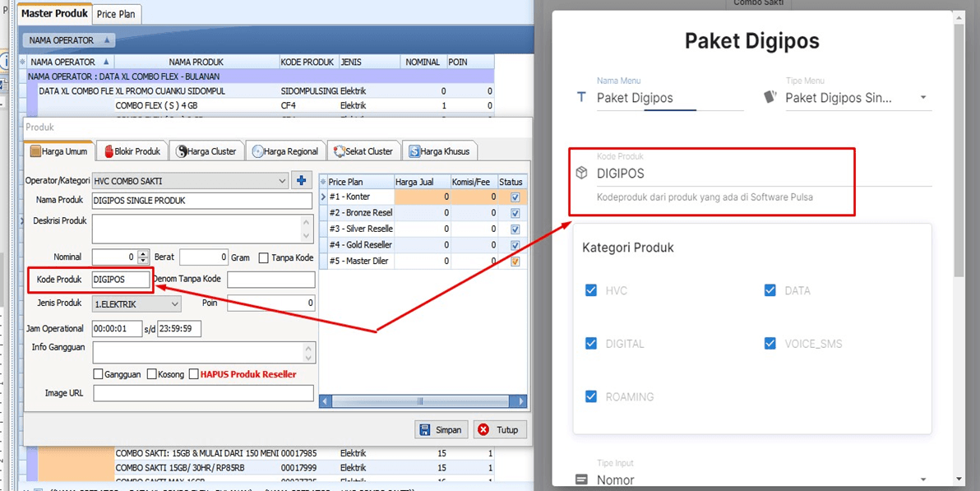Enable the Tanpa Kode checkbox

[264, 258]
